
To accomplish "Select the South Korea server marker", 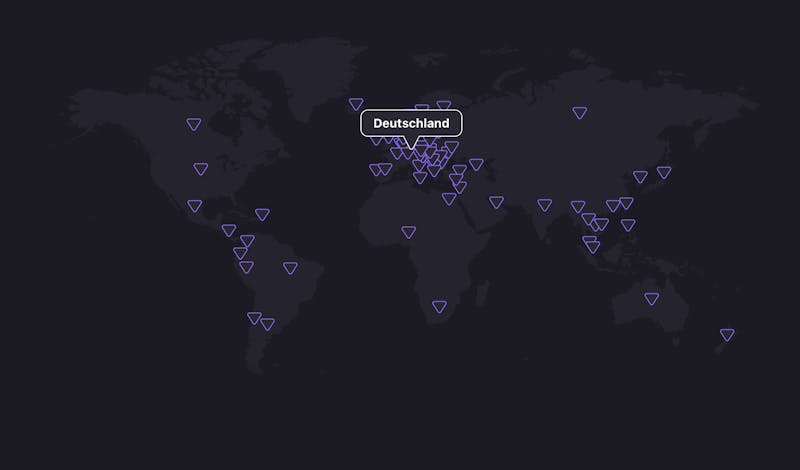I will coord(640,177).
